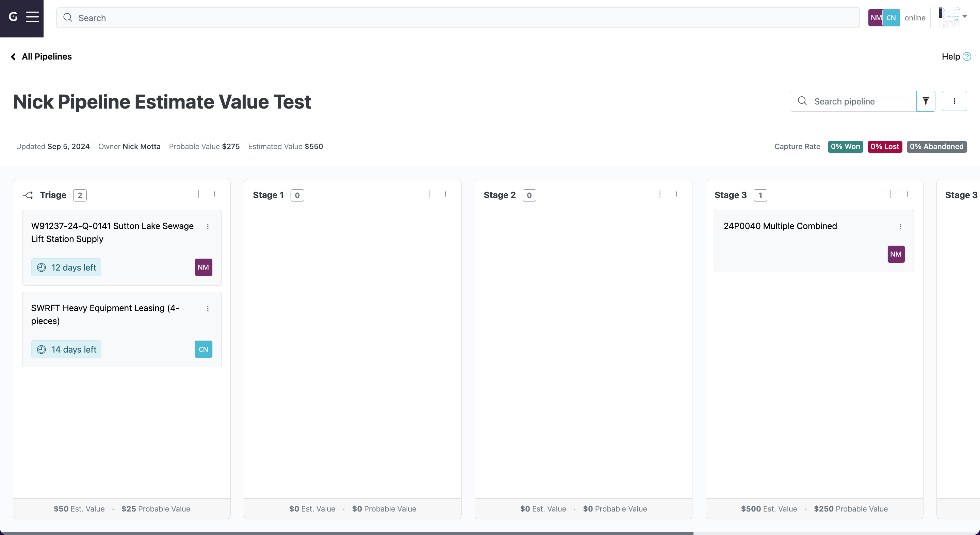
Task: Click the G app logo
Action: pos(13,17)
